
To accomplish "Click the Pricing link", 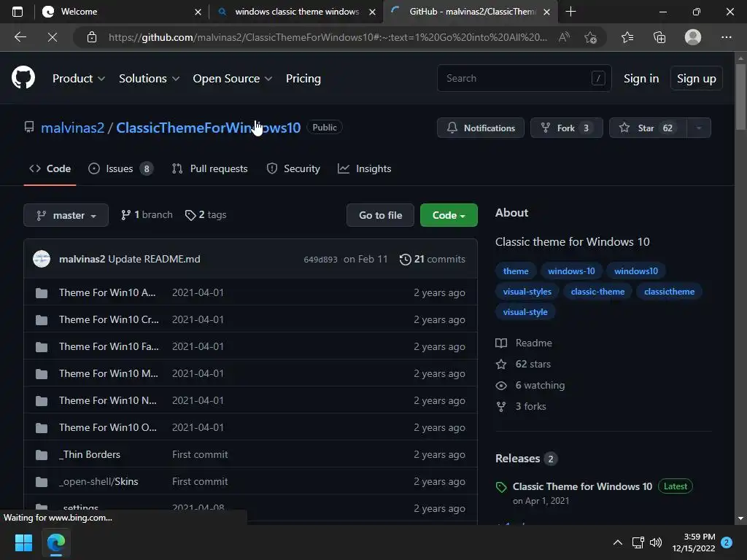I will pyautogui.click(x=303, y=78).
